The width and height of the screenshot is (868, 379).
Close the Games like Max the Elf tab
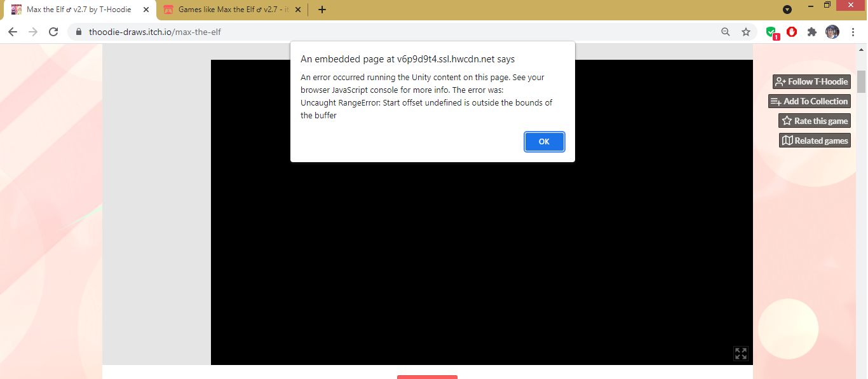(297, 10)
